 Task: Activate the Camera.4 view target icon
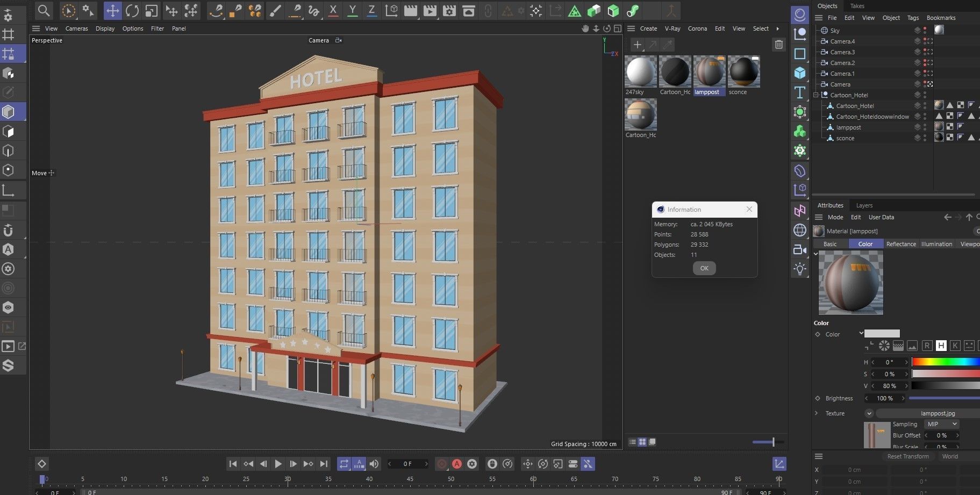coord(930,41)
